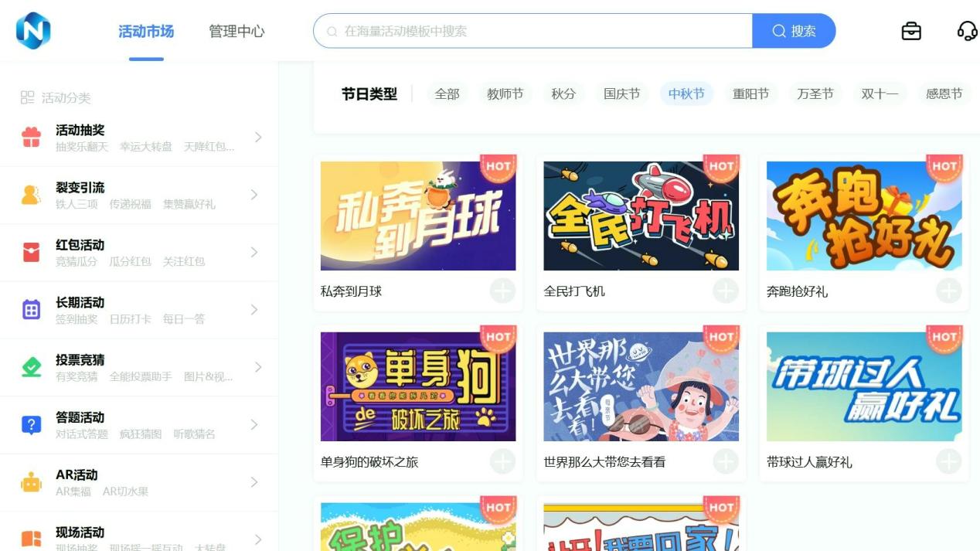Screen dimensions: 980x551
Task: Select the 国庆节 holiday filter
Action: click(x=622, y=94)
